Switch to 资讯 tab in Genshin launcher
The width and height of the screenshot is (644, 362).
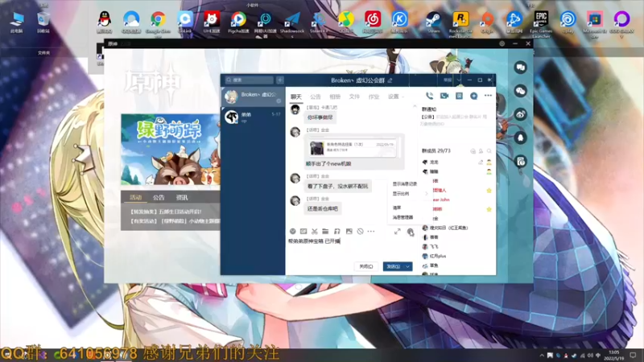[182, 197]
